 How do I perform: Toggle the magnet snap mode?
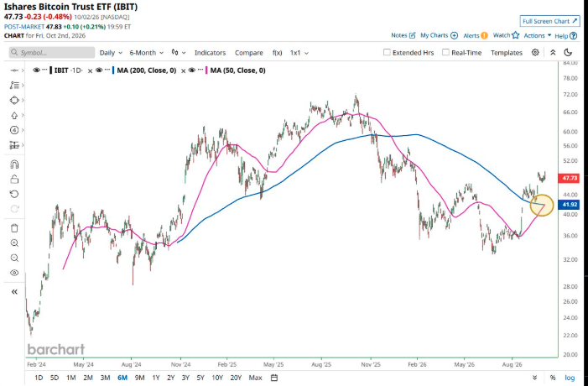pyautogui.click(x=14, y=164)
